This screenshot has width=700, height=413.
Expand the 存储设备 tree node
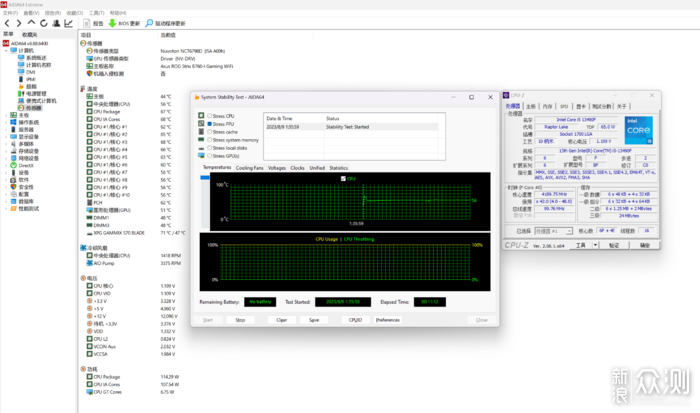[6, 151]
